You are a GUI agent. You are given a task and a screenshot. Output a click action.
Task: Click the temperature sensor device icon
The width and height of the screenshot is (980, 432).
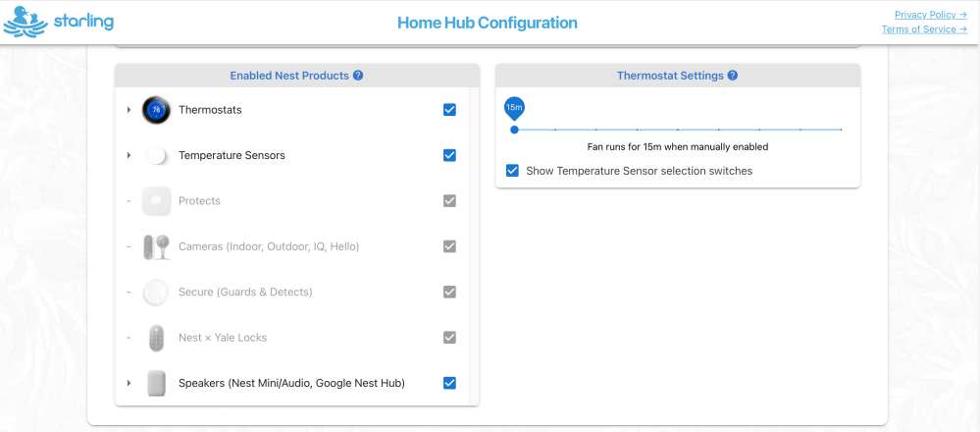pos(156,155)
